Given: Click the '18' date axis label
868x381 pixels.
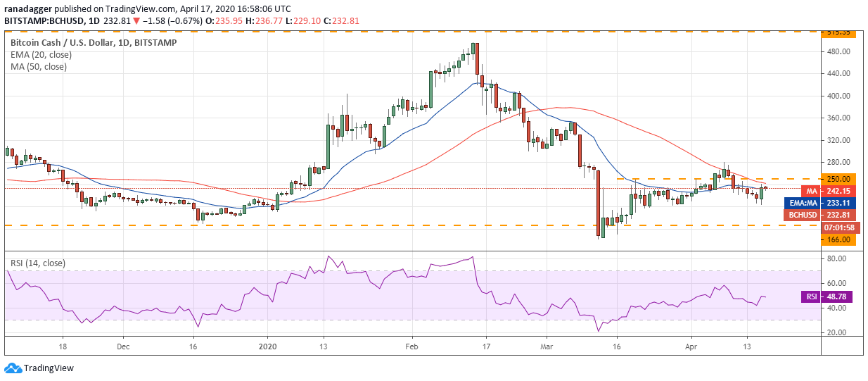Looking at the screenshot, I should [63, 346].
